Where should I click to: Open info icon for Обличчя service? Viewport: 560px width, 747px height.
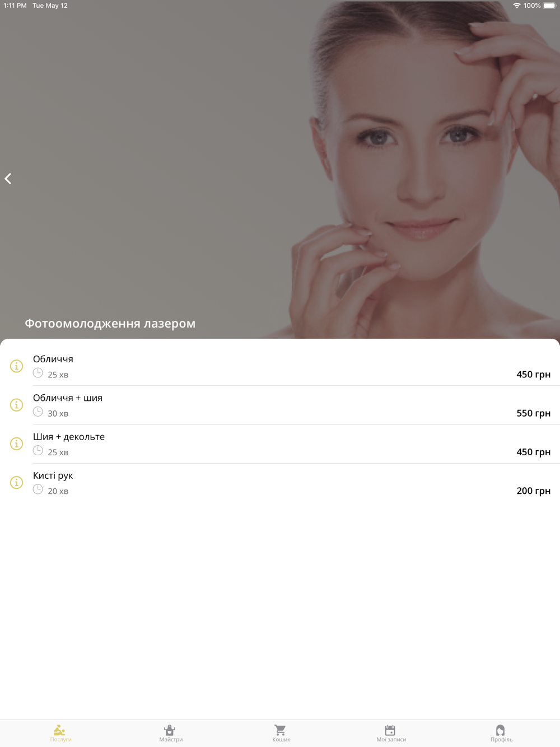(17, 366)
